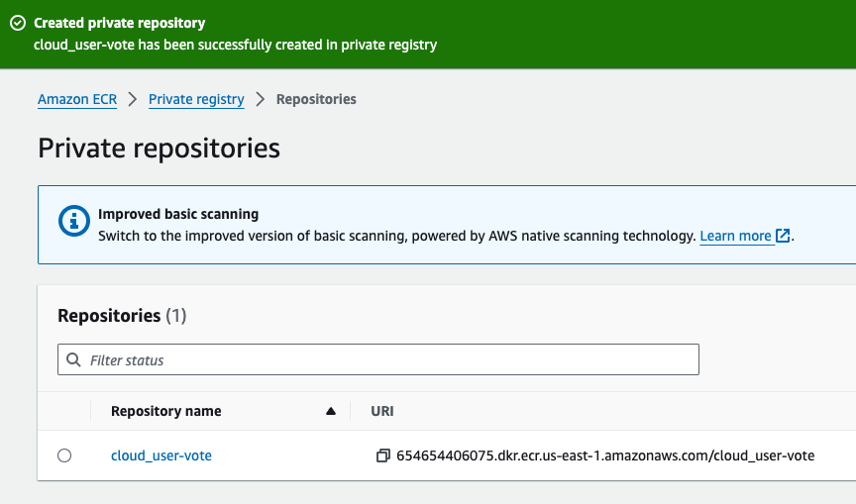Open the Private registry breadcrumb link

196,99
